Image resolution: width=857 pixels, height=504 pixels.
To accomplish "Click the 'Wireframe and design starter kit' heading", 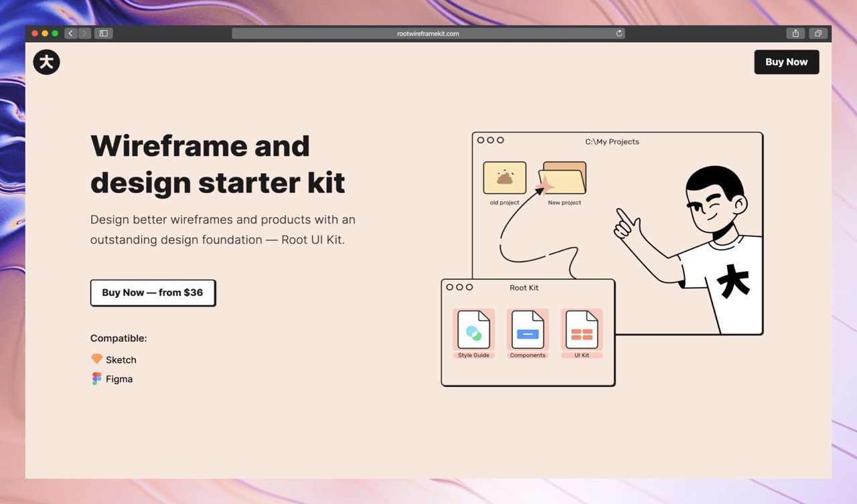I will [218, 164].
